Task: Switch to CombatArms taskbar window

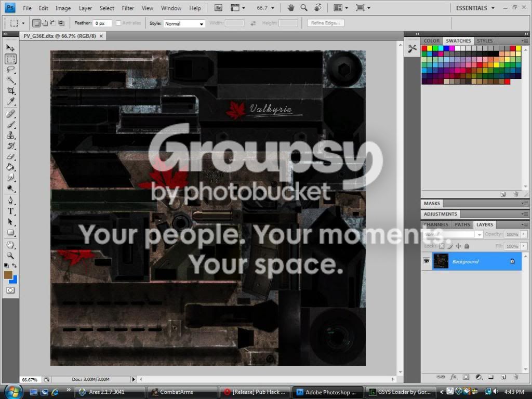Action: pos(182,392)
